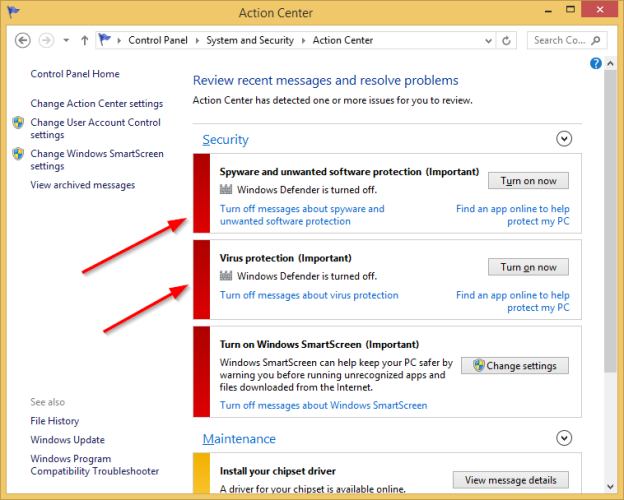Turn off messages about spyware protection
The height and width of the screenshot is (500, 624).
(302, 215)
